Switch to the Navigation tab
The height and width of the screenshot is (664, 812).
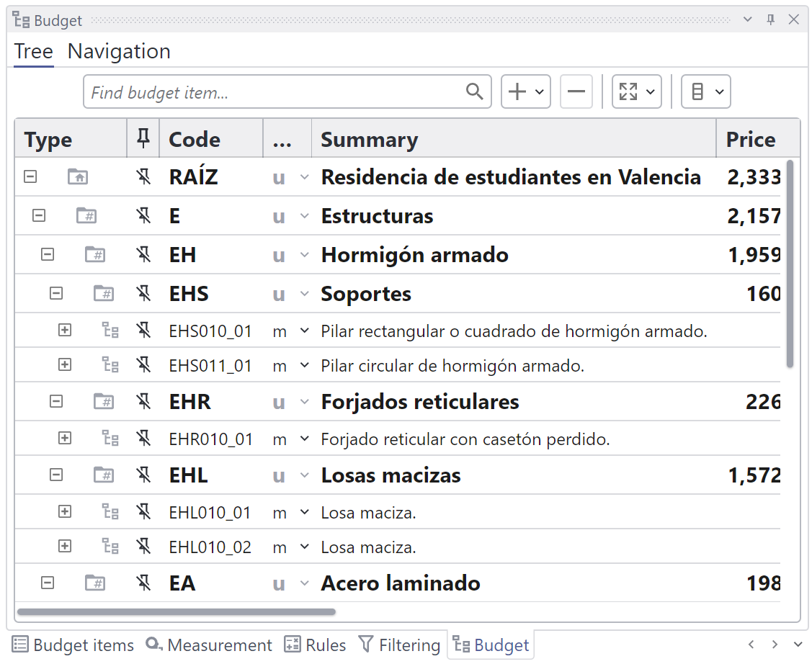(119, 51)
